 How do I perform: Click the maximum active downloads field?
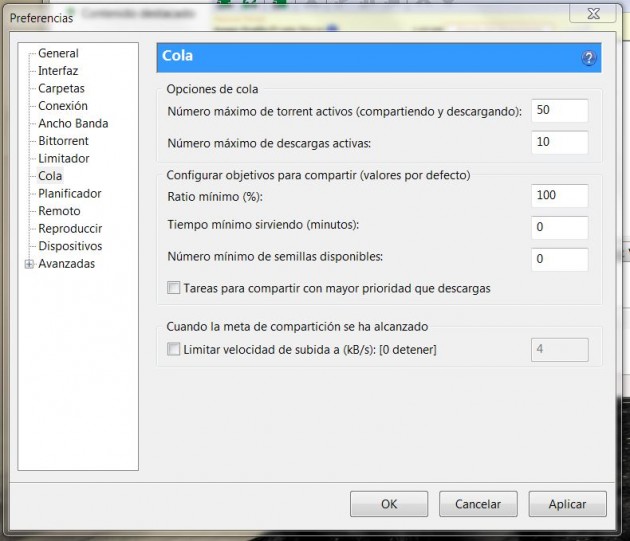coord(559,143)
